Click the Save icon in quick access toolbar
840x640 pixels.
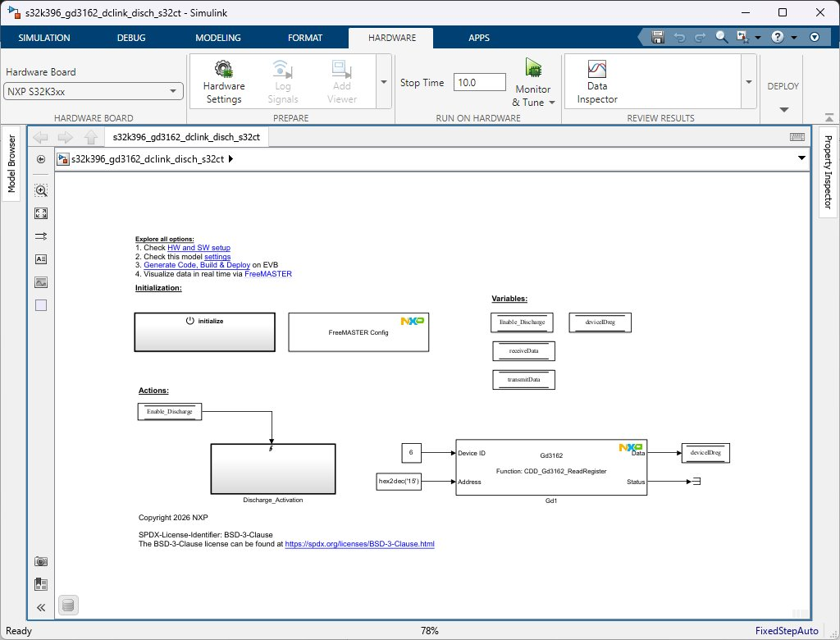[x=658, y=37]
